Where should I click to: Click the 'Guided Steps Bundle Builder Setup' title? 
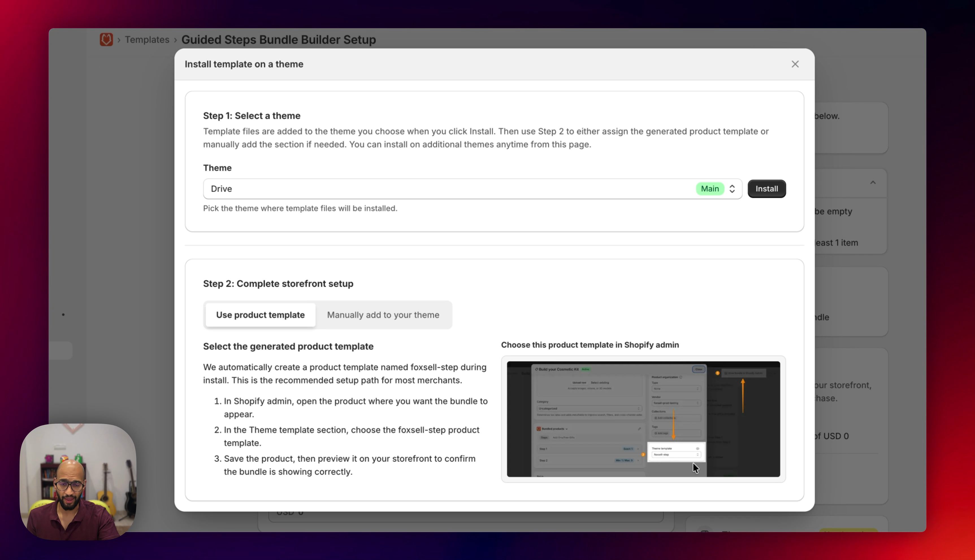(278, 40)
